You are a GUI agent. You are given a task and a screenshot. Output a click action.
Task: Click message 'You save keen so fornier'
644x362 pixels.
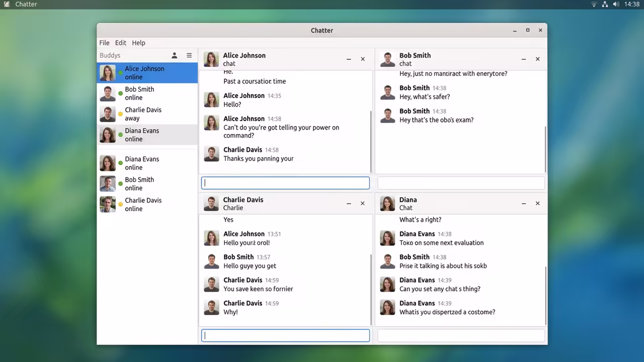pyautogui.click(x=258, y=289)
